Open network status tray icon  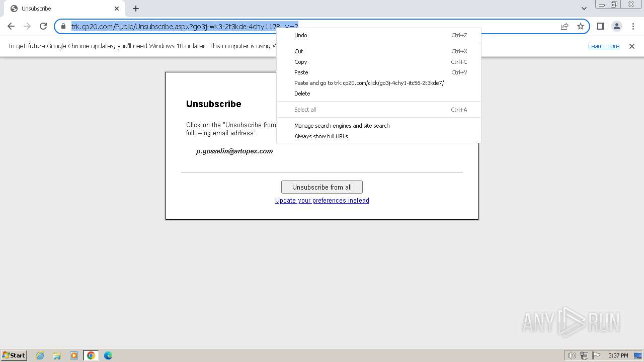[x=584, y=355]
